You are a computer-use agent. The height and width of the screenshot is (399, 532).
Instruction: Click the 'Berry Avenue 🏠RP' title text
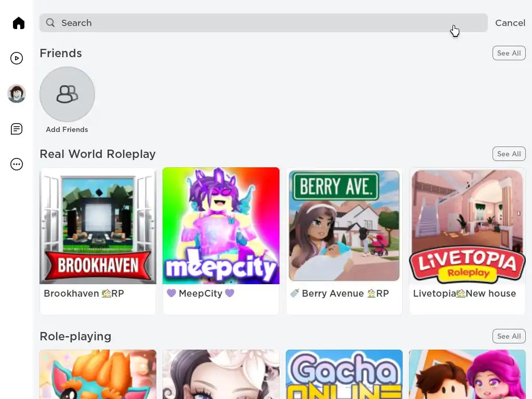point(340,294)
